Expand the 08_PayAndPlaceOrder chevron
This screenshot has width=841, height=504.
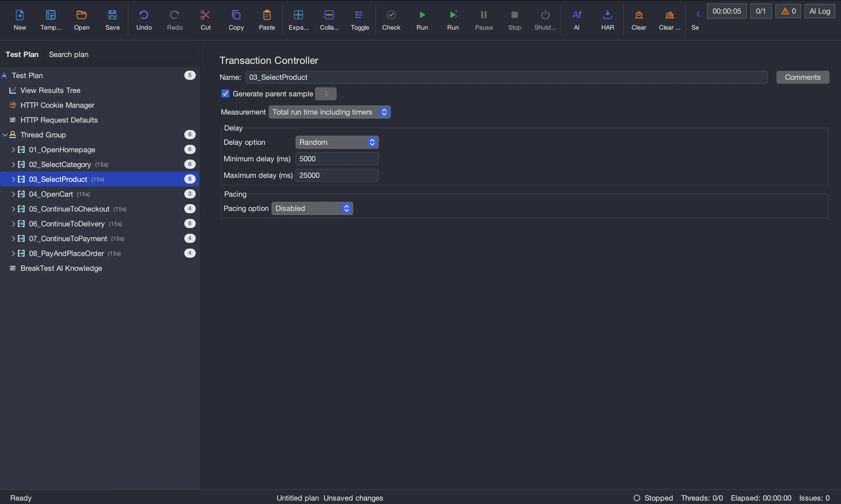13,253
